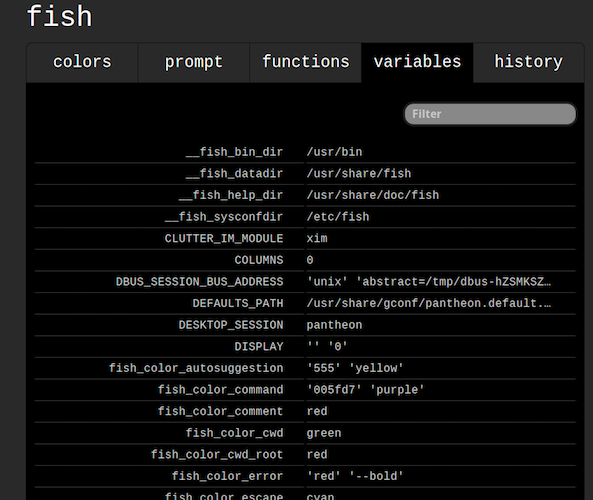Open the prompt tab

click(x=194, y=62)
